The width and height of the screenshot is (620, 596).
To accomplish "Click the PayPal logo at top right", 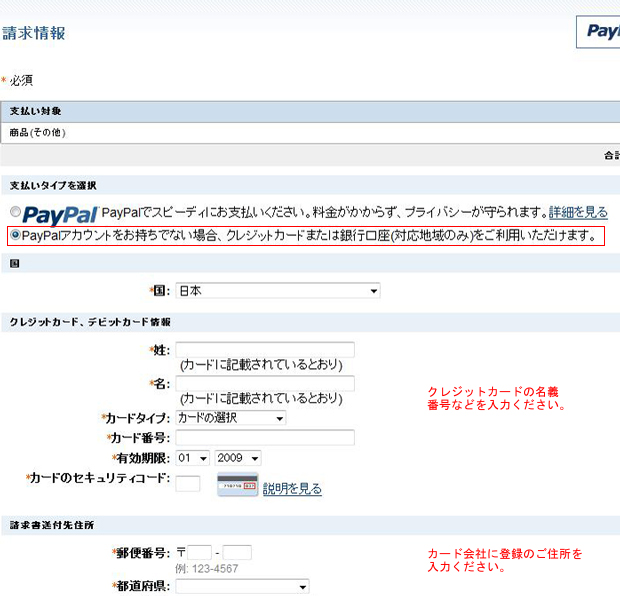I will point(598,32).
